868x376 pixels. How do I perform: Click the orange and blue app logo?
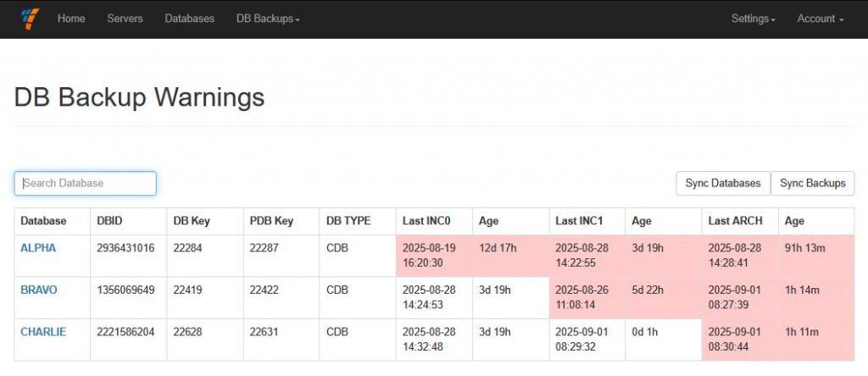point(30,18)
